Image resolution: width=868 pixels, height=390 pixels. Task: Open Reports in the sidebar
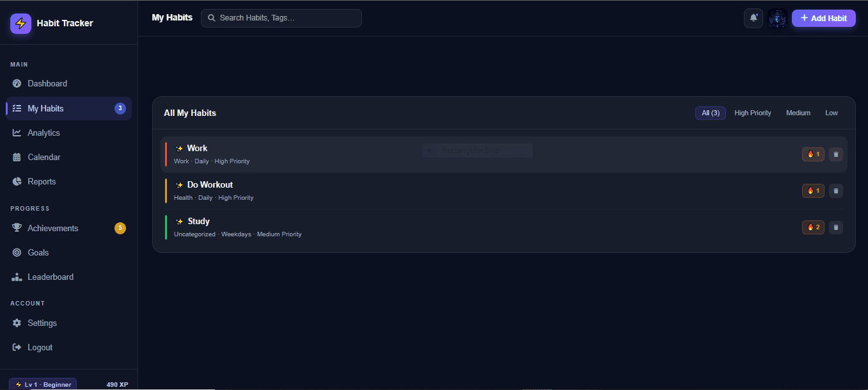(x=68, y=181)
